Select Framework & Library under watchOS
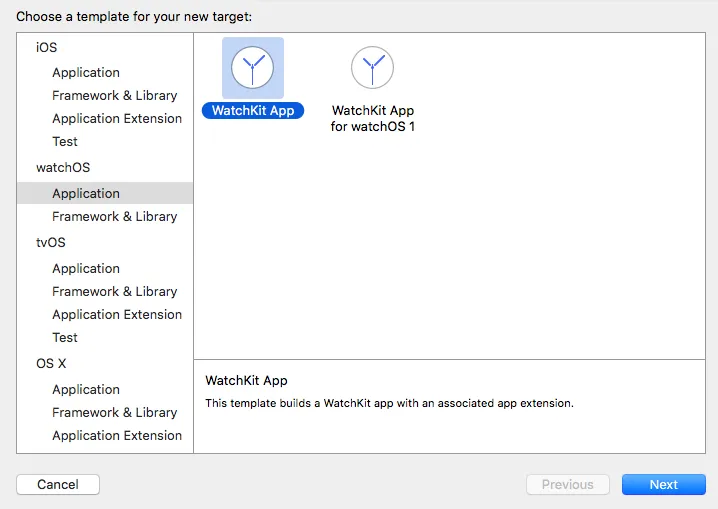The width and height of the screenshot is (718, 509). point(114,216)
